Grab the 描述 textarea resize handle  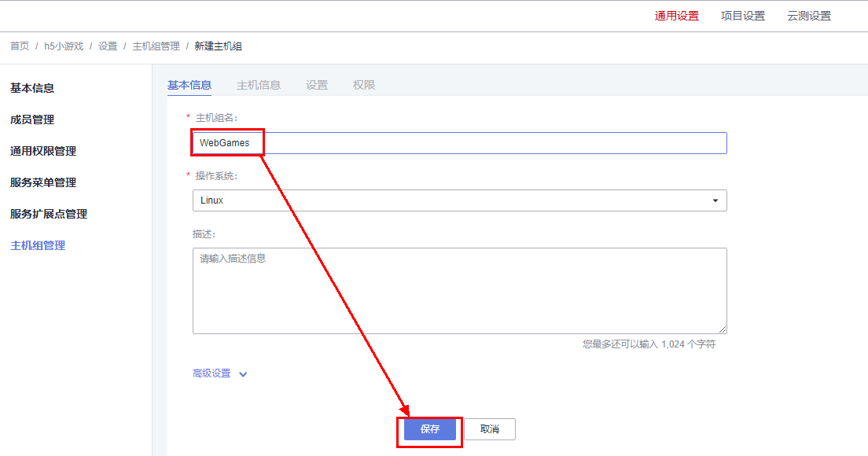[723, 329]
